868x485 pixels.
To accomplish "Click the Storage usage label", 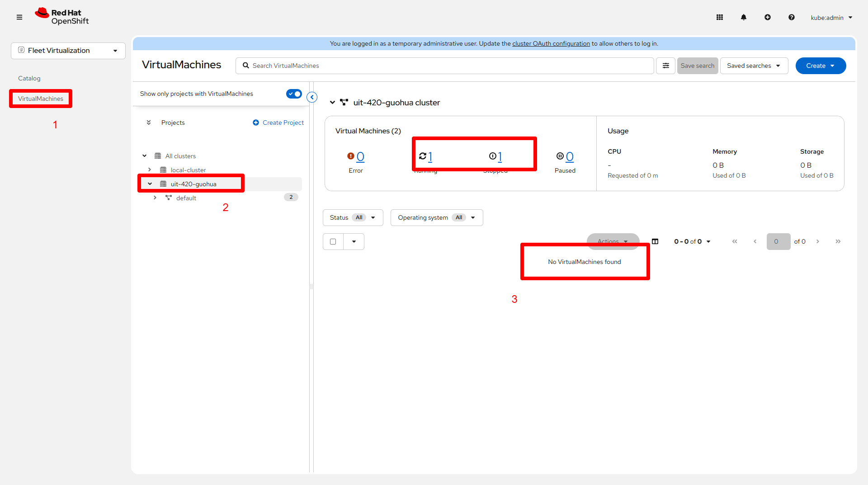I will 812,151.
